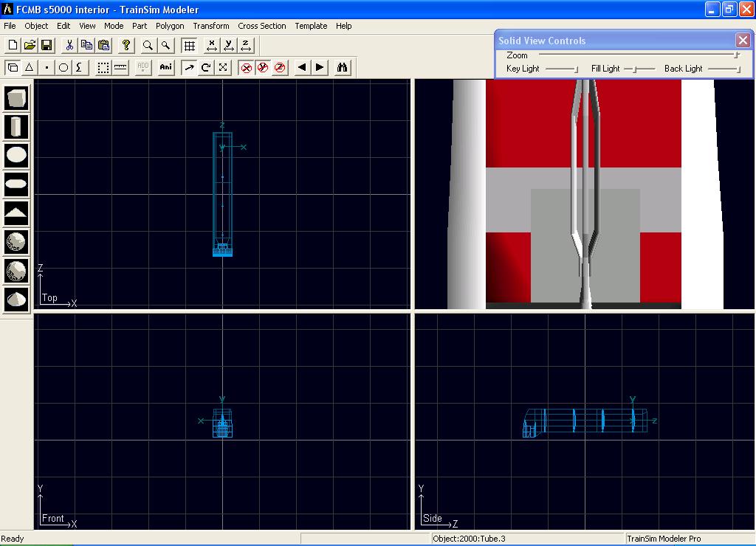The image size is (756, 546).
Task: Select the box primitive shape tool
Action: pyautogui.click(x=16, y=98)
